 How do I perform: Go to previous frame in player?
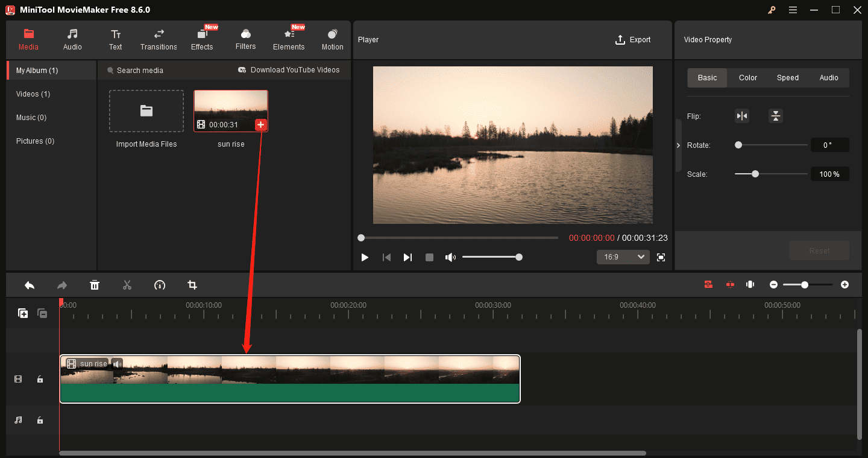[x=386, y=257]
